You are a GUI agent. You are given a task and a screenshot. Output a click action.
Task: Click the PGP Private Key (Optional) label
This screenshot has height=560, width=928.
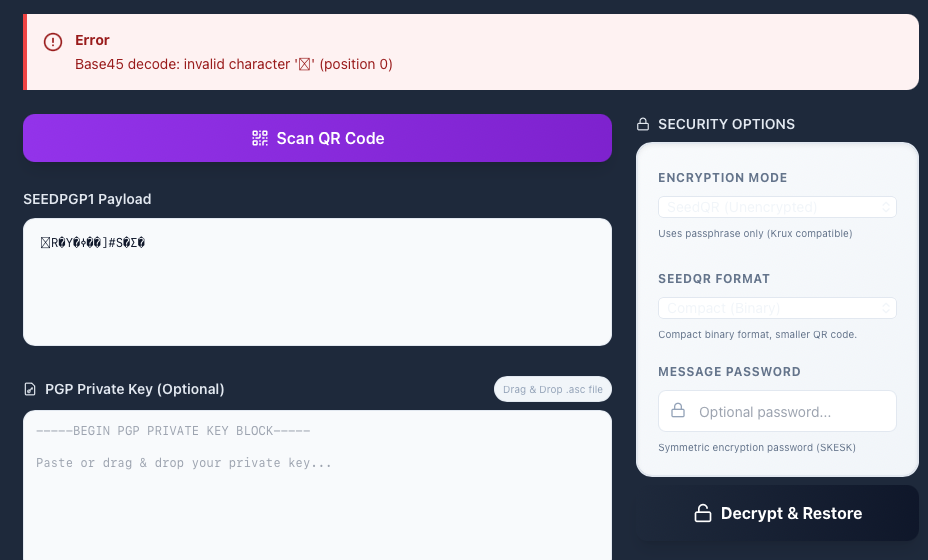135,389
